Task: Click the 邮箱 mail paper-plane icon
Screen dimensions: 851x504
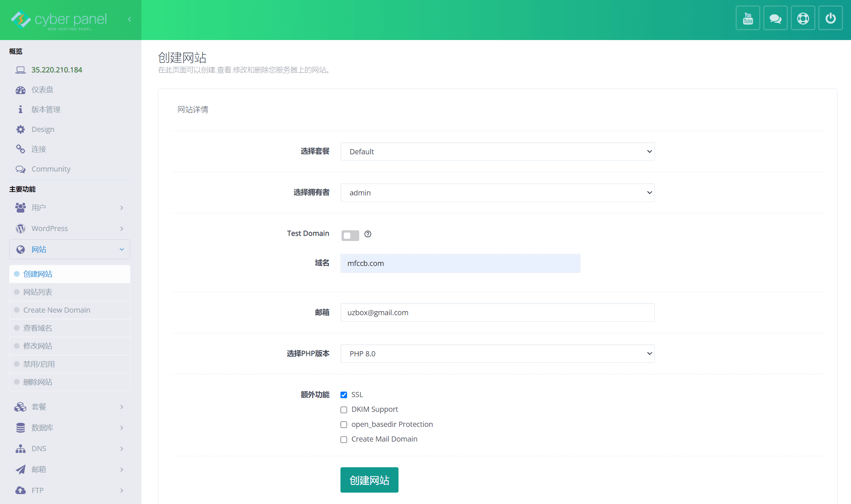Action: coord(21,469)
